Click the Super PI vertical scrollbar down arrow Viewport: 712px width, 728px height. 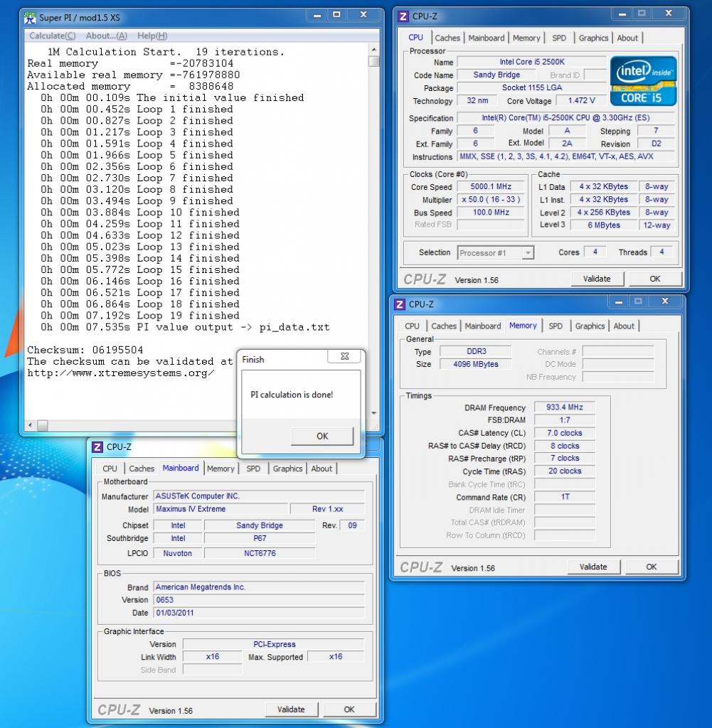374,413
